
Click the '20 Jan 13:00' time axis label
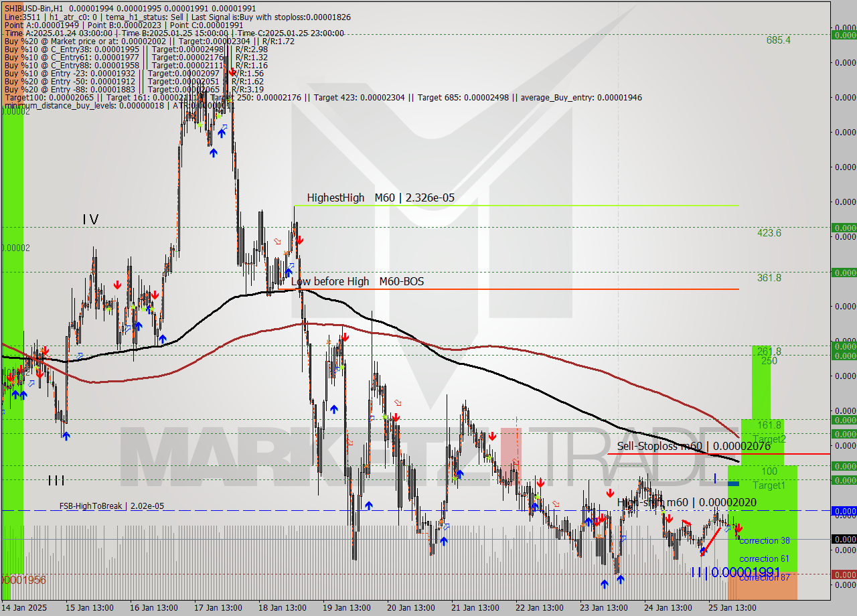[412, 607]
